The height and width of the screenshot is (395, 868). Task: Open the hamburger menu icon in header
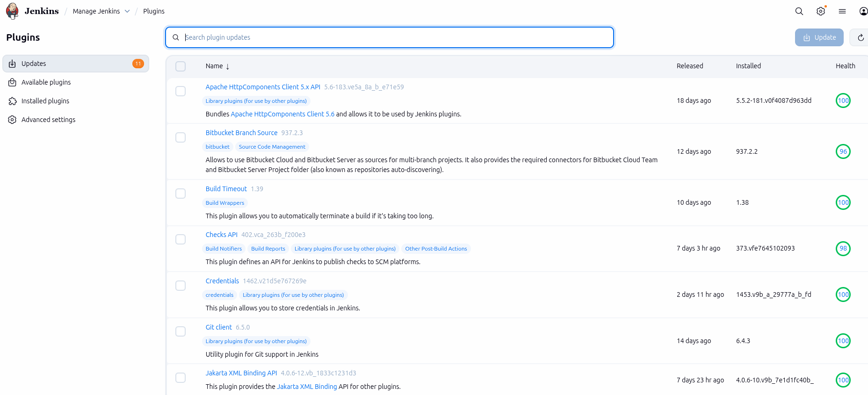tap(842, 11)
